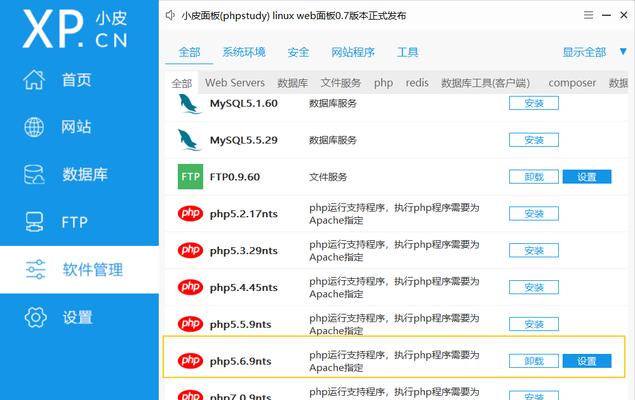Expand the 显示全部 dropdown arrow

click(x=623, y=51)
